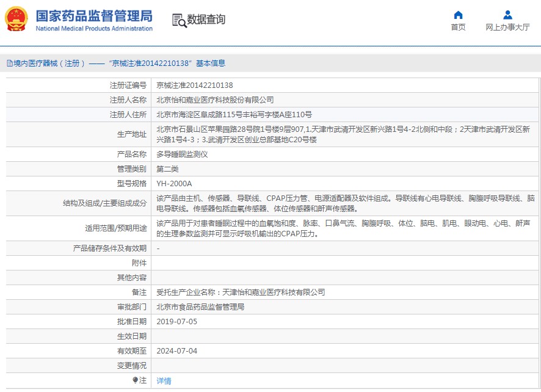Click the 首页 label
The height and width of the screenshot is (392, 541).
458,27
